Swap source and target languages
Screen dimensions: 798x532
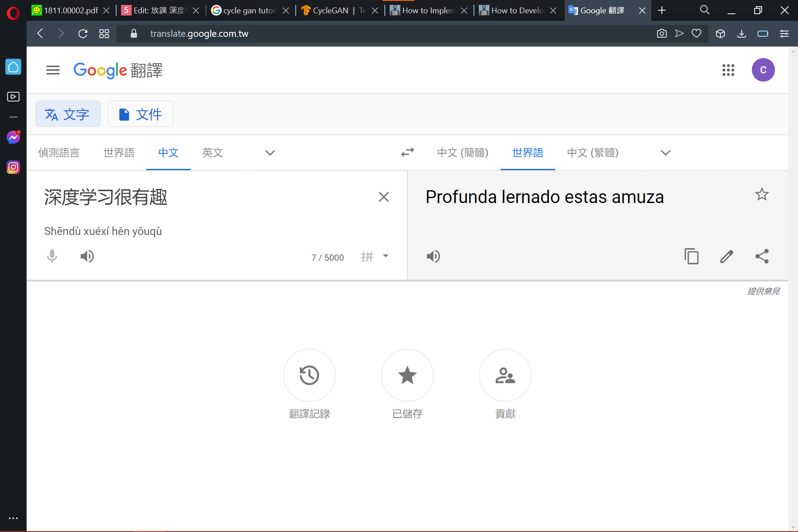[x=407, y=153]
